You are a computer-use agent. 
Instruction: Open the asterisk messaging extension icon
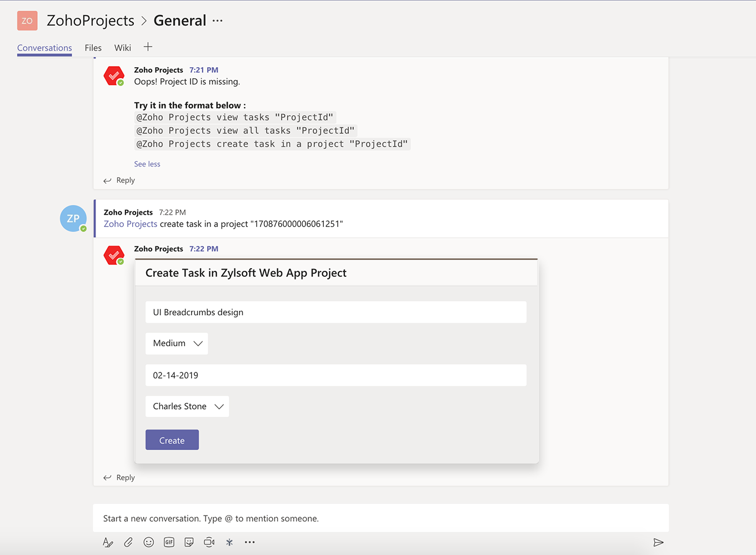point(229,542)
